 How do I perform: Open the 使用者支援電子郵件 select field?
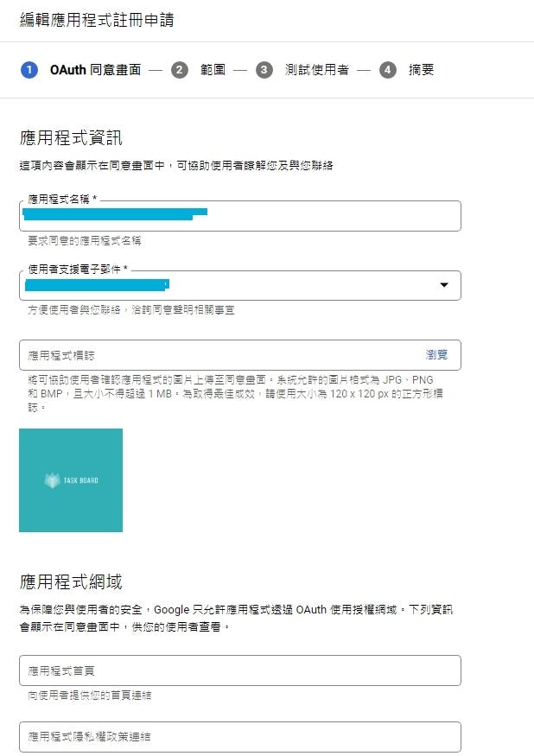click(x=225, y=285)
